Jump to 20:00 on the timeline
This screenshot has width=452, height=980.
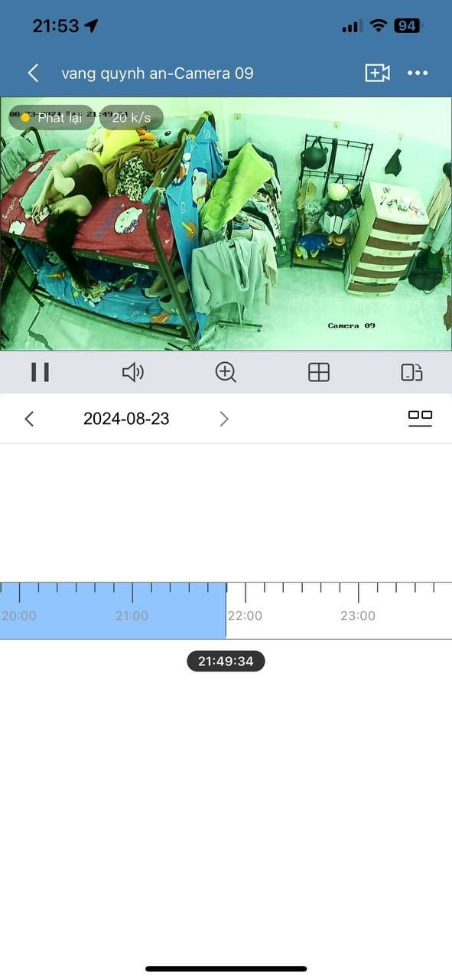pyautogui.click(x=19, y=616)
